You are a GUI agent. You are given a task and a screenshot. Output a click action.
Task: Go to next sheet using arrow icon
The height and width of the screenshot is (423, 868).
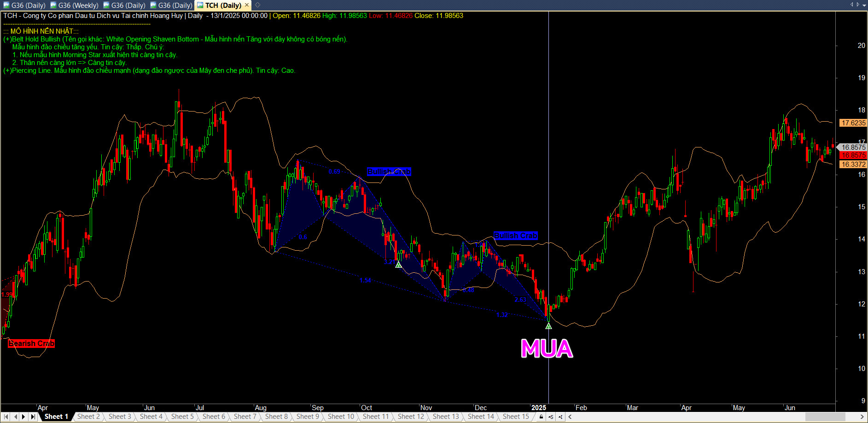click(23, 417)
